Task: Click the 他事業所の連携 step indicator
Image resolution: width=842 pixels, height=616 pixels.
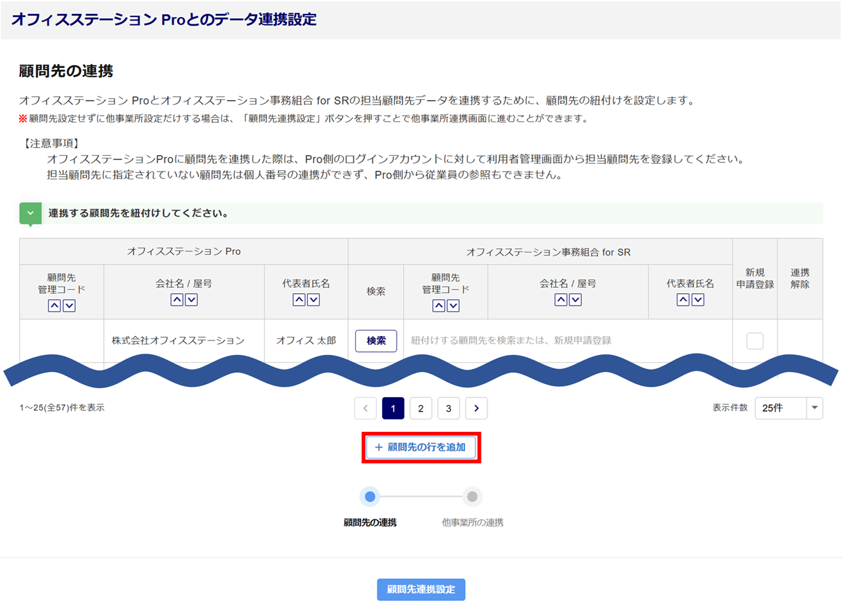Action: [x=472, y=496]
